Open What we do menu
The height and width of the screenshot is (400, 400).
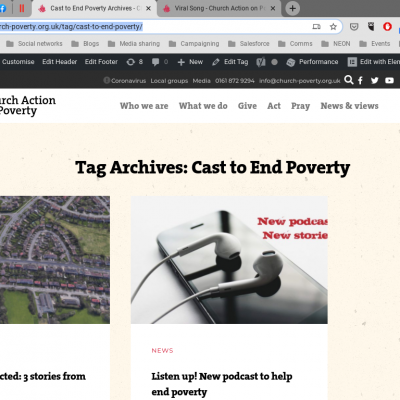click(203, 106)
